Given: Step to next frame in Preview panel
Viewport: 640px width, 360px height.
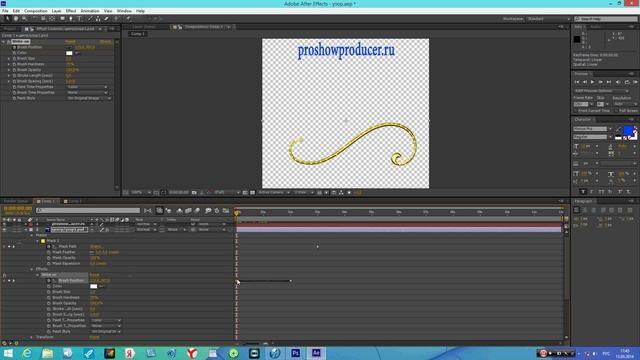Looking at the screenshot, I should click(x=600, y=82).
